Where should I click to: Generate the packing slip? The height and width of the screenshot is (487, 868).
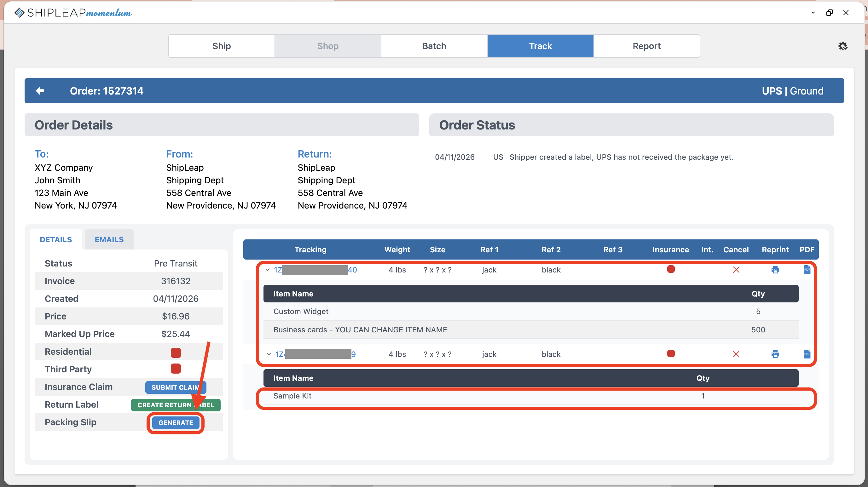click(176, 423)
